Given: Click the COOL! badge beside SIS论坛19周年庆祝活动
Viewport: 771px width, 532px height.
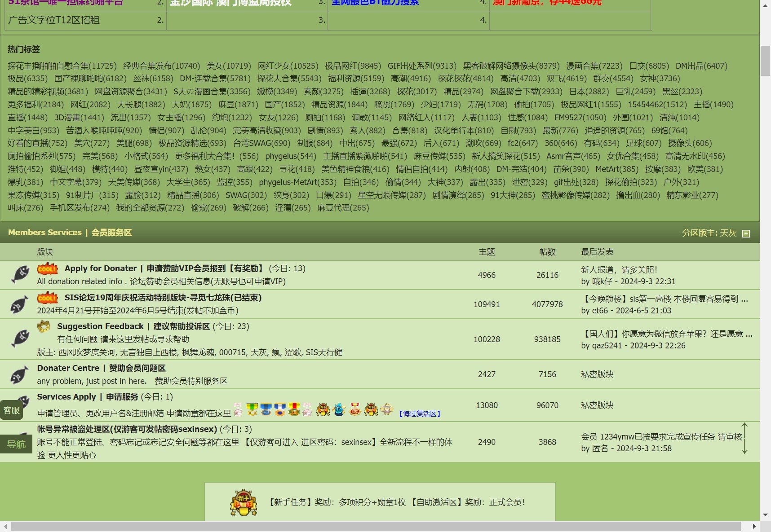Looking at the screenshot, I should click(x=48, y=298).
